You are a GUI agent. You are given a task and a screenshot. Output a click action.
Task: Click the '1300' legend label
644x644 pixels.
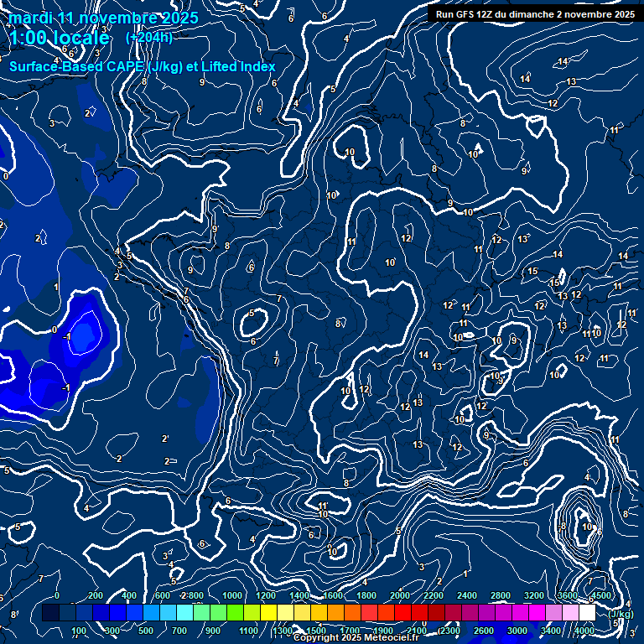pyautogui.click(x=283, y=631)
